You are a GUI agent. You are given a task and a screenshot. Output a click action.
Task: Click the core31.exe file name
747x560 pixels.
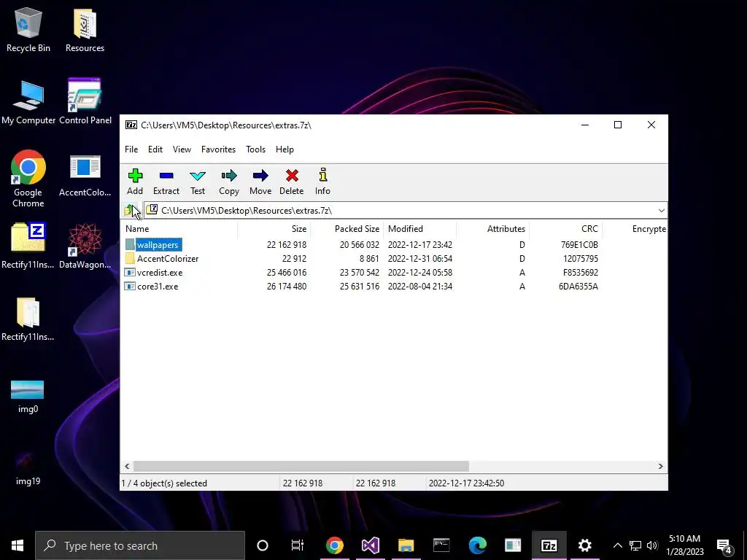click(x=158, y=286)
